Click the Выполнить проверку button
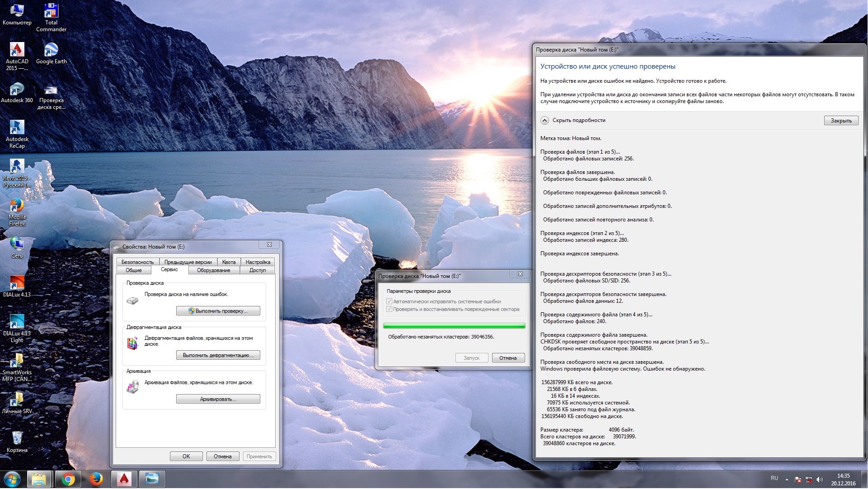The height and width of the screenshot is (489, 868). point(218,311)
